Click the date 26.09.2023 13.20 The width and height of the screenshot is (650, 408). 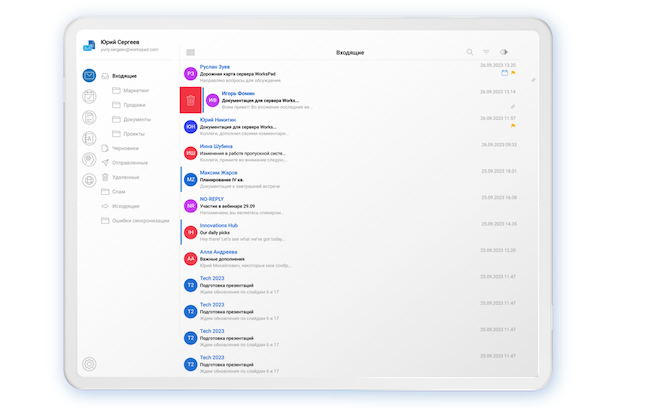(x=498, y=66)
